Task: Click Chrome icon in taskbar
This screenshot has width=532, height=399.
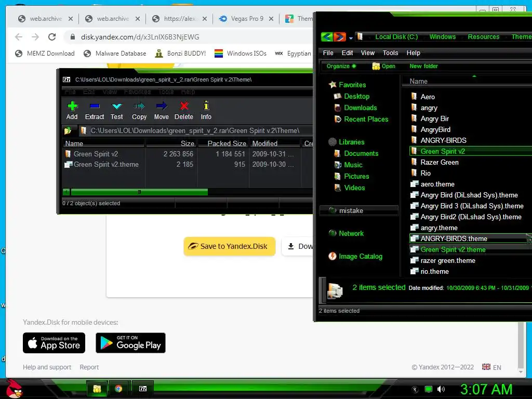Action: tap(118, 389)
